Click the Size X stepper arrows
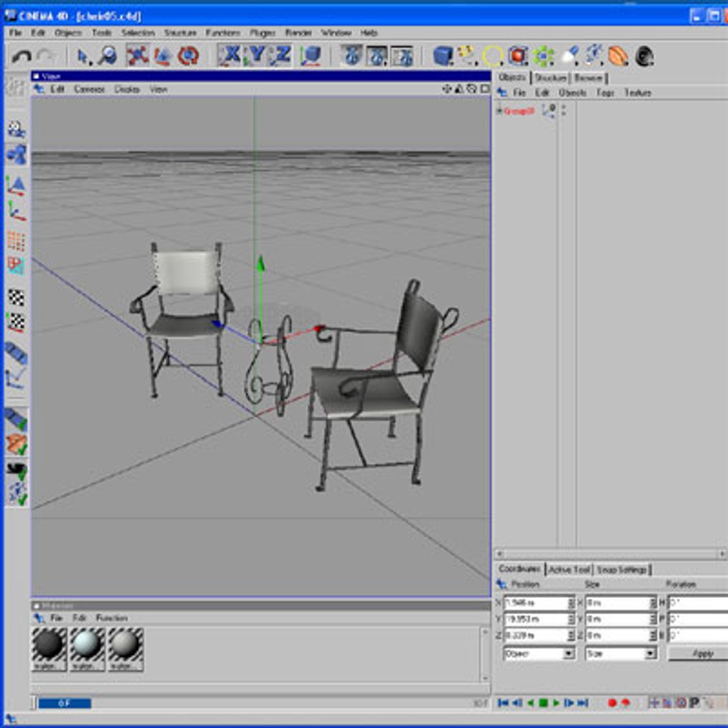Viewport: 728px width, 728px height. 653,603
